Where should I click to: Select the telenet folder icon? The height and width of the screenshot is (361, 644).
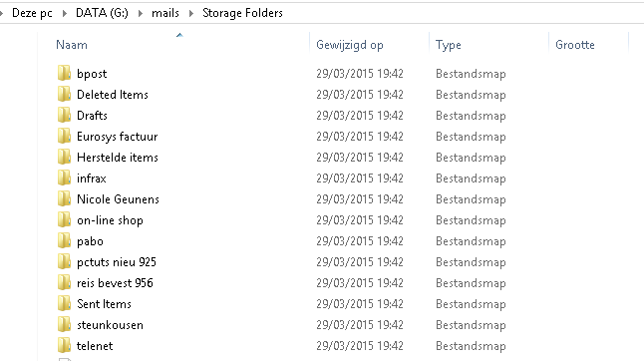click(64, 345)
